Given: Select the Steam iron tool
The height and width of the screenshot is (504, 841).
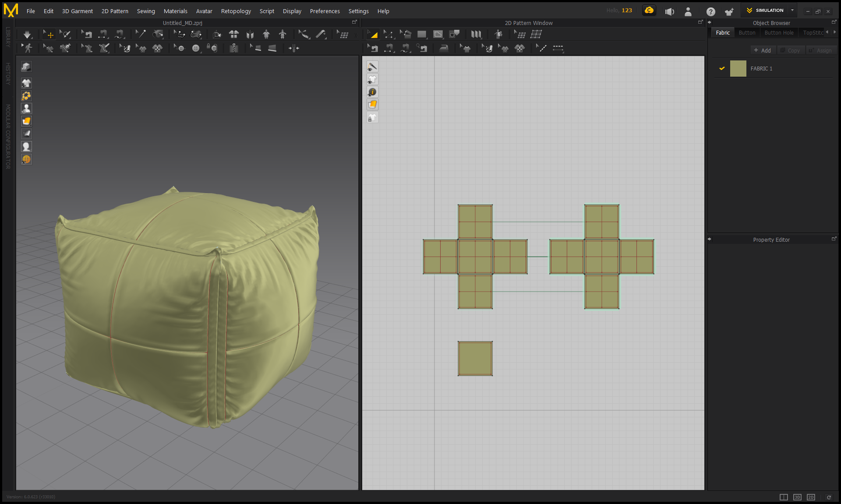Looking at the screenshot, I should [x=444, y=49].
